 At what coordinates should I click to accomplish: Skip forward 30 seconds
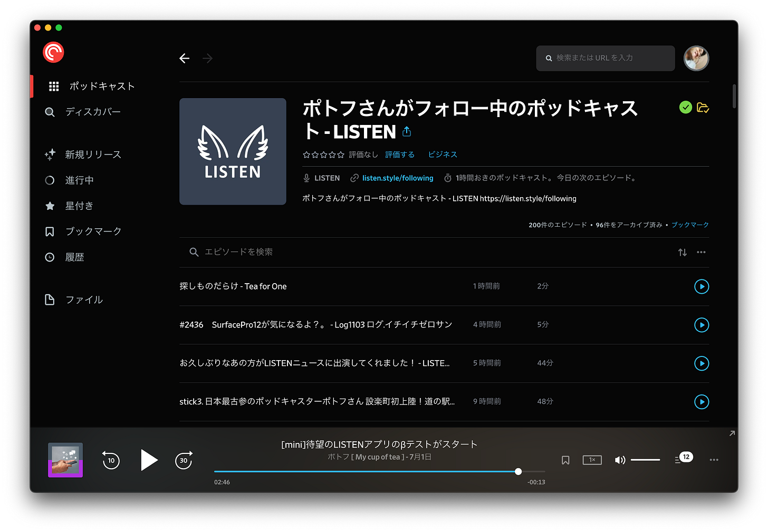pyautogui.click(x=184, y=460)
